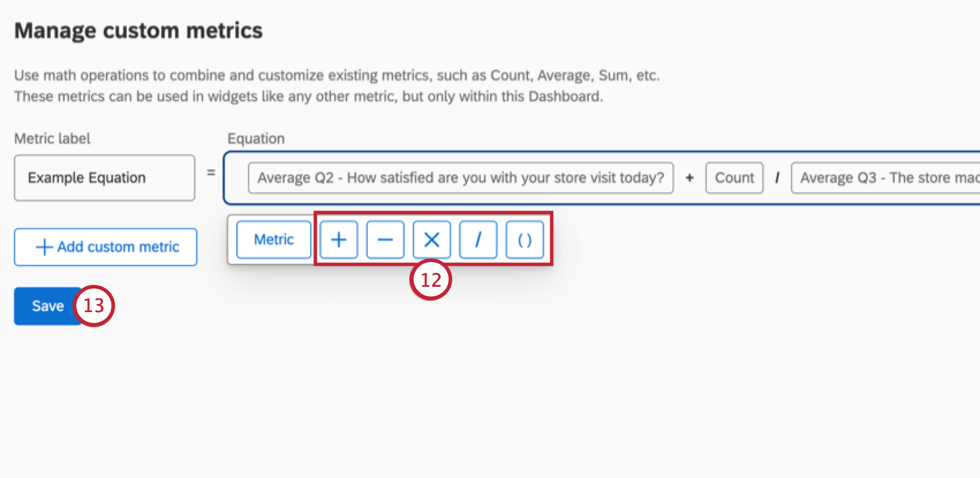Click the step 12 annotation marker

pos(431,280)
